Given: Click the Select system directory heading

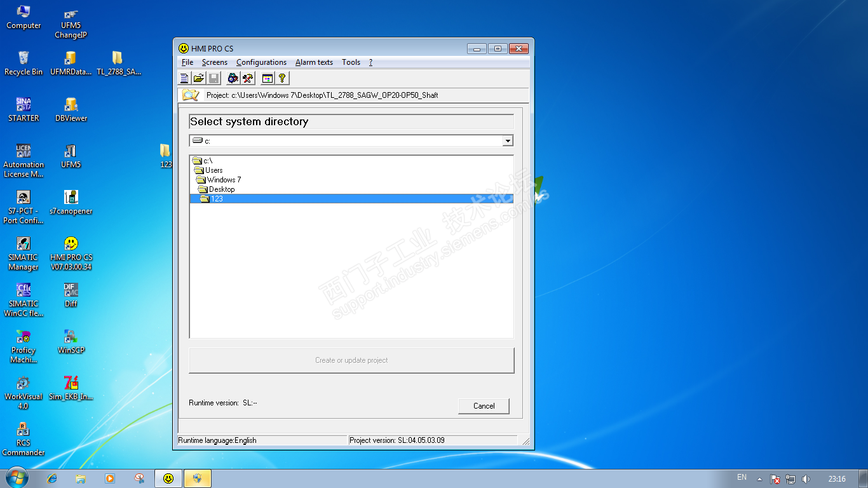Looking at the screenshot, I should pos(249,121).
